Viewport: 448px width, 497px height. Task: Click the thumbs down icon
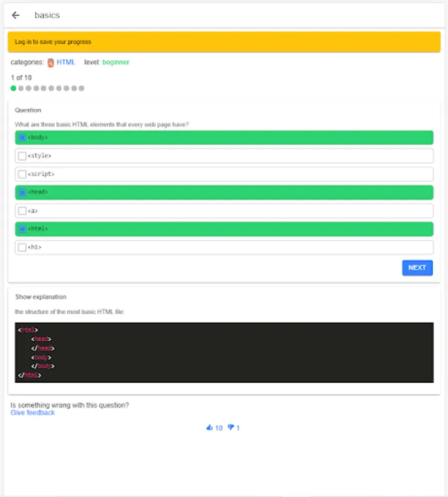231,428
